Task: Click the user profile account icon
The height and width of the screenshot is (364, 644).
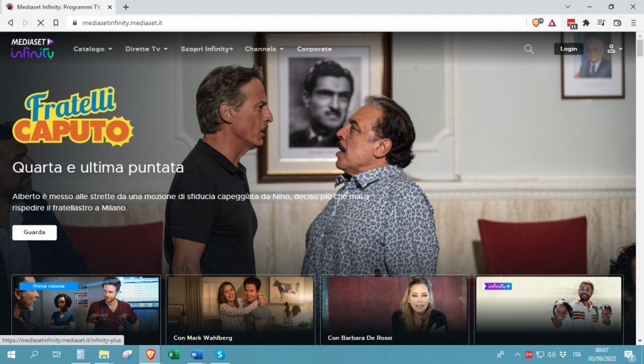Action: click(611, 48)
